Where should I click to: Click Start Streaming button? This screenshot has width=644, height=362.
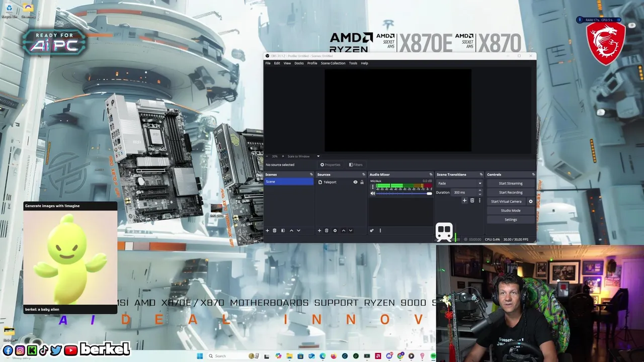511,184
